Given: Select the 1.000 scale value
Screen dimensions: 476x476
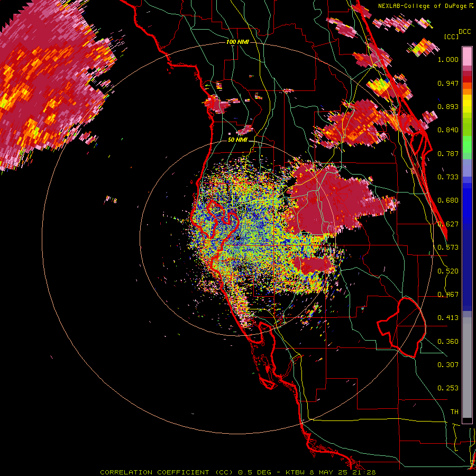Looking at the screenshot, I should (x=448, y=59).
